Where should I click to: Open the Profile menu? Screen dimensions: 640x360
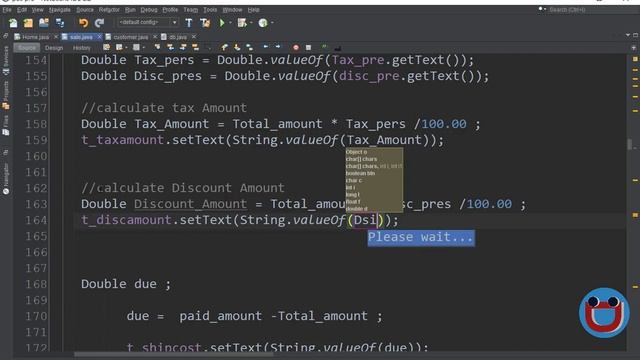pos(170,10)
